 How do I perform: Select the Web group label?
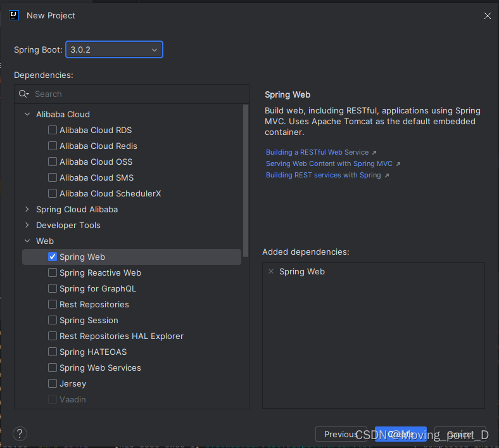[x=45, y=241]
